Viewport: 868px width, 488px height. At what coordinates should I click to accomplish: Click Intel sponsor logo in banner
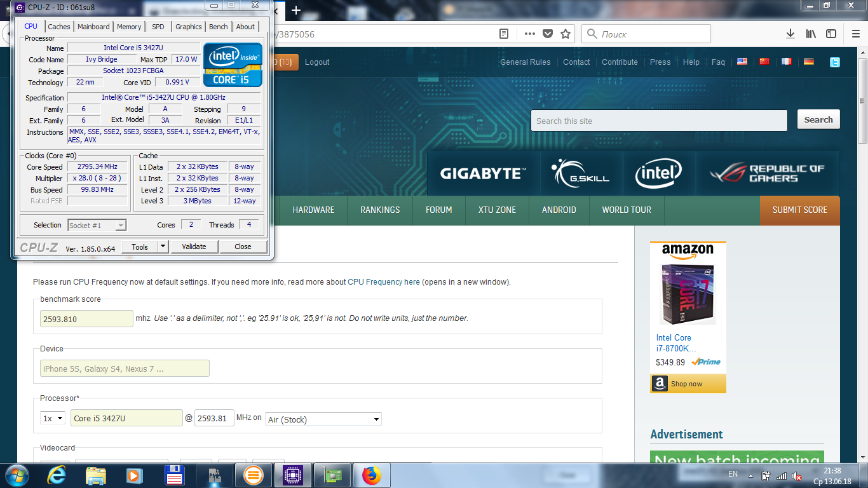[x=658, y=173]
